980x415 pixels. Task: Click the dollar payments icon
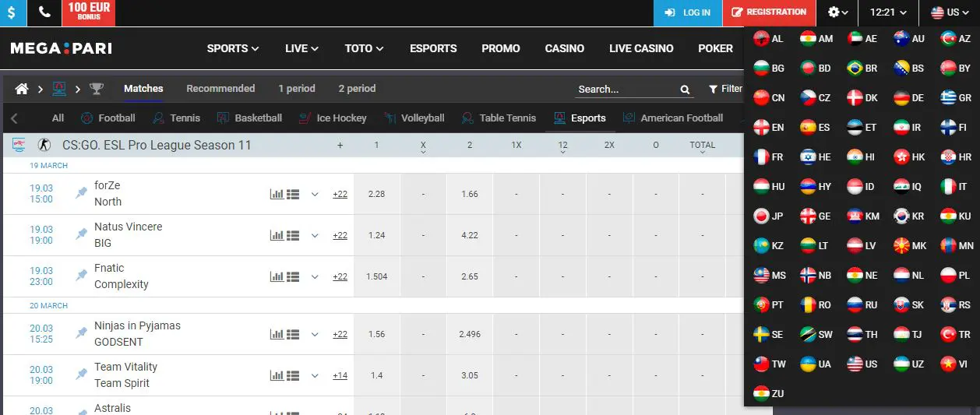point(12,12)
